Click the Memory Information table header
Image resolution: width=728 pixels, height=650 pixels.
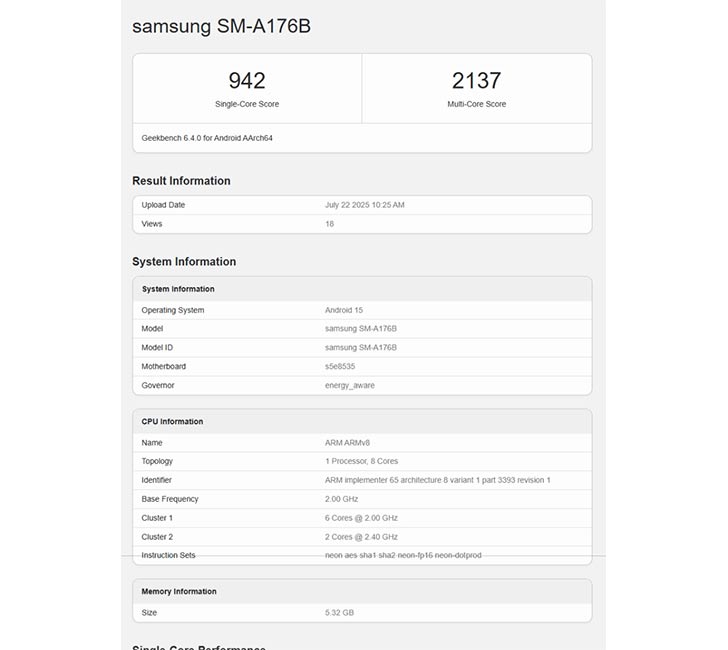pos(179,592)
